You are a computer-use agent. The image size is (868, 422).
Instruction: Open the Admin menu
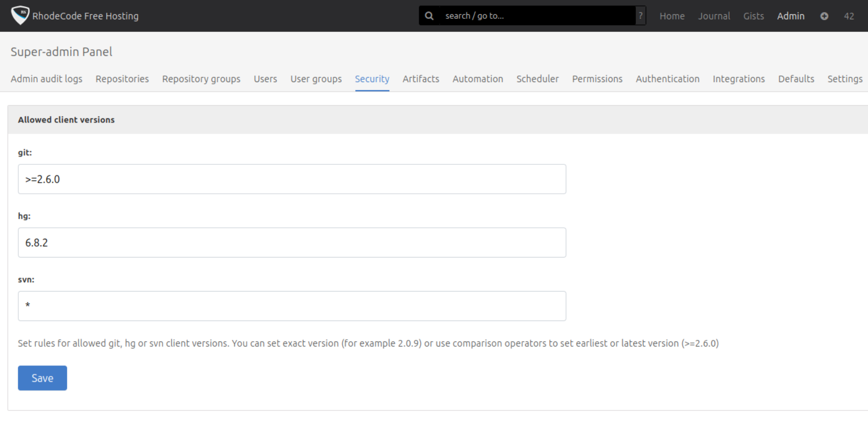tap(790, 16)
